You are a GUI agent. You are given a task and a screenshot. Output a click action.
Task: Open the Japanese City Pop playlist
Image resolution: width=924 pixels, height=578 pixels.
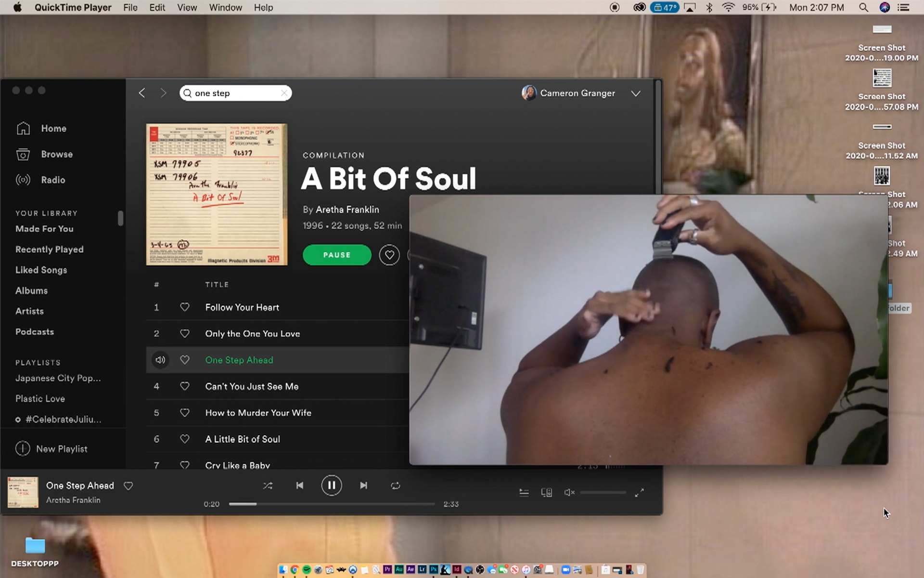(58, 378)
